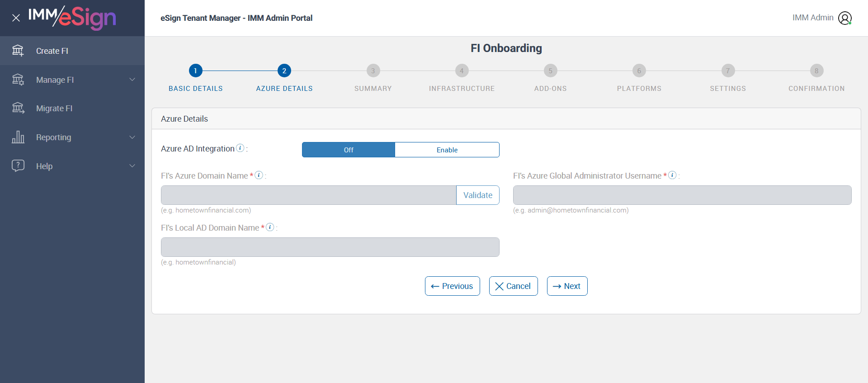This screenshot has width=868, height=383.
Task: Click the Reporting bar chart icon
Action: (x=18, y=137)
